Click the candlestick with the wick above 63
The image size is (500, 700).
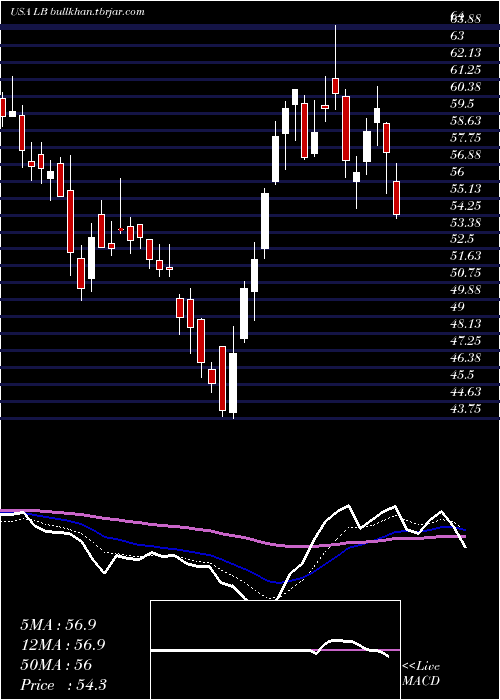pyautogui.click(x=335, y=85)
